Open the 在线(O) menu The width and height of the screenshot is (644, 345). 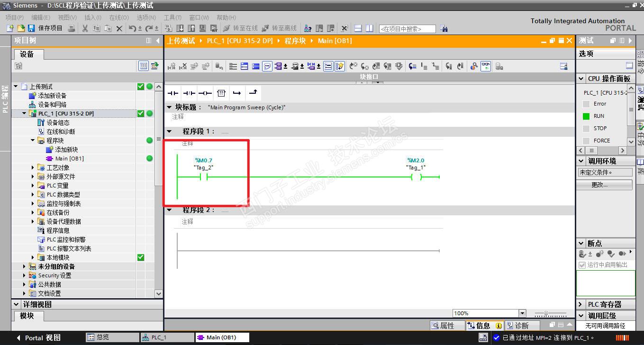pos(119,18)
